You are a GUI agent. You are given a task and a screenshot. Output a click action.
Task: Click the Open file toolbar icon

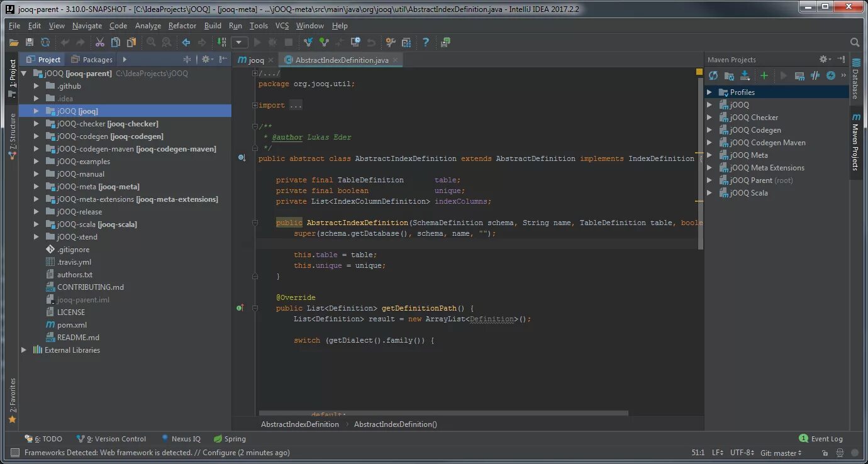pos(14,42)
